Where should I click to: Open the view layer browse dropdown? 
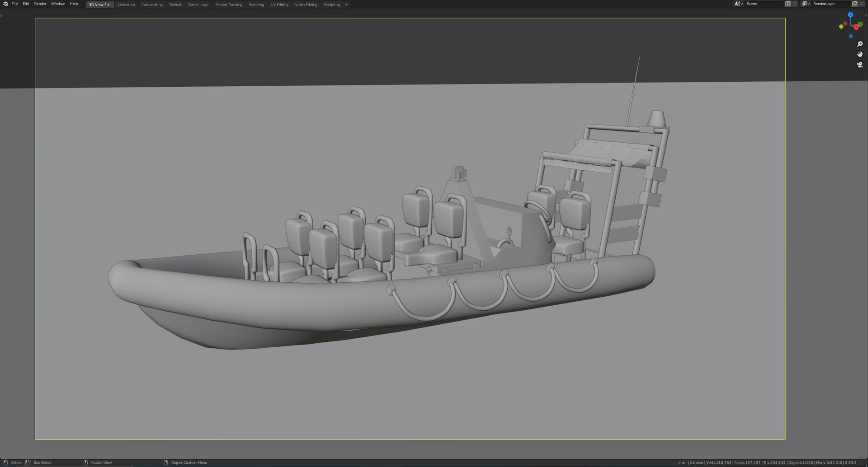(x=805, y=4)
